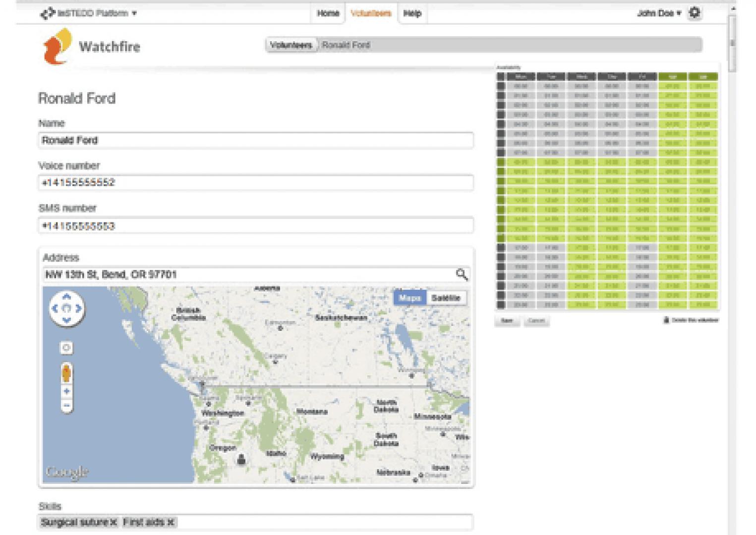756x535 pixels.
Task: Click the volunteer location marker in Oregon
Action: 241,459
